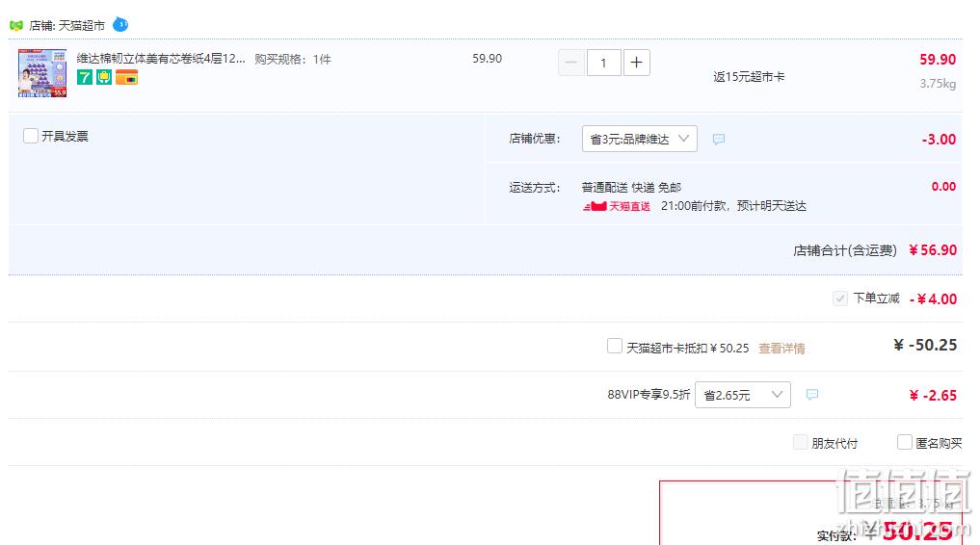
Task: Open the blue Wangwang chat icon beside shop name
Action: coord(120,25)
